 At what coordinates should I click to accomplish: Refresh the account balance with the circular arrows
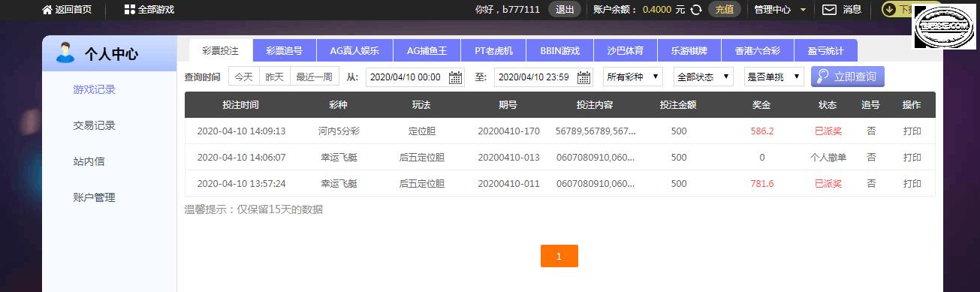click(x=696, y=10)
